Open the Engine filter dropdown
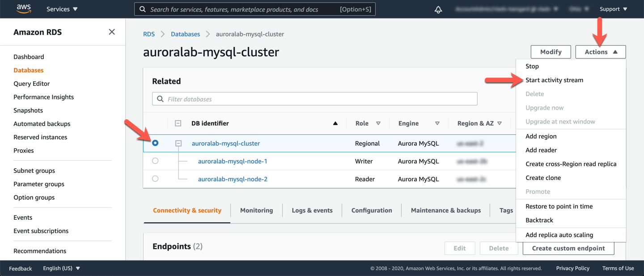644x276 pixels. (x=437, y=123)
